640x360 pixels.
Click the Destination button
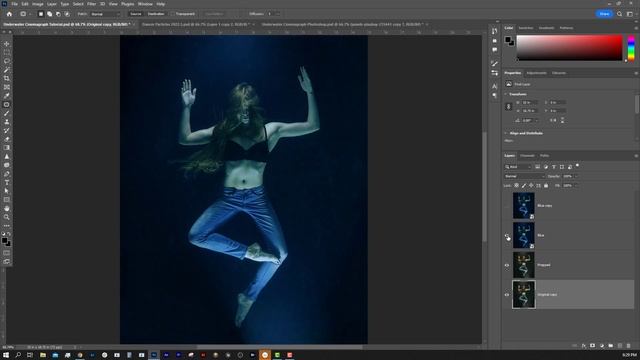tap(156, 14)
